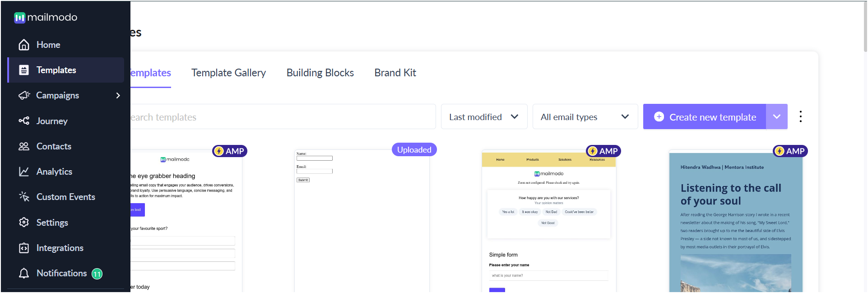Click the Custom Events cursor icon

click(x=24, y=197)
